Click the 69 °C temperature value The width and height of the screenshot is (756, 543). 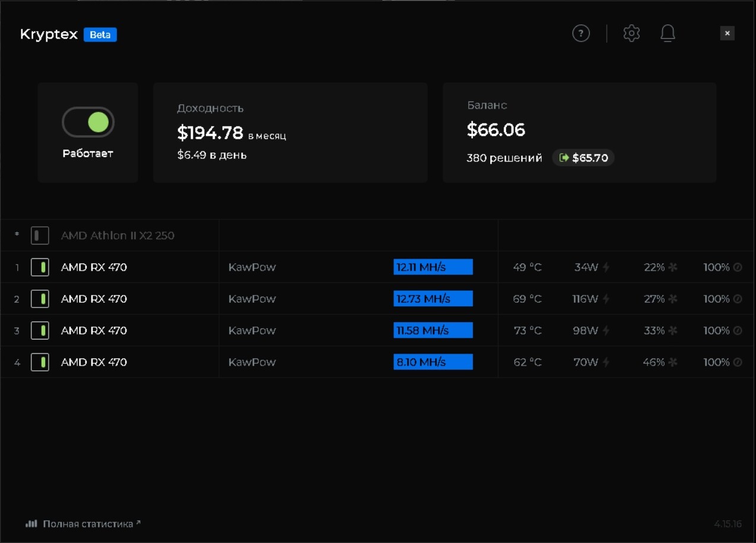coord(528,299)
